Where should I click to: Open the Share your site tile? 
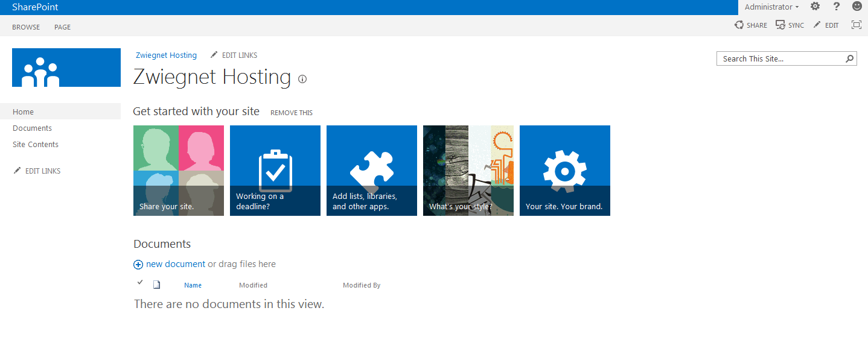click(x=179, y=171)
